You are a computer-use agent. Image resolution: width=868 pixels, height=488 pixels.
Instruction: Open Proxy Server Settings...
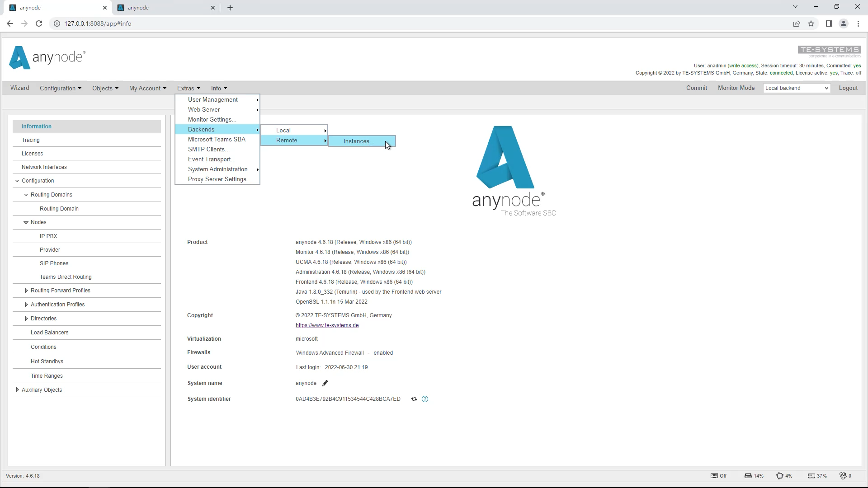click(x=217, y=179)
